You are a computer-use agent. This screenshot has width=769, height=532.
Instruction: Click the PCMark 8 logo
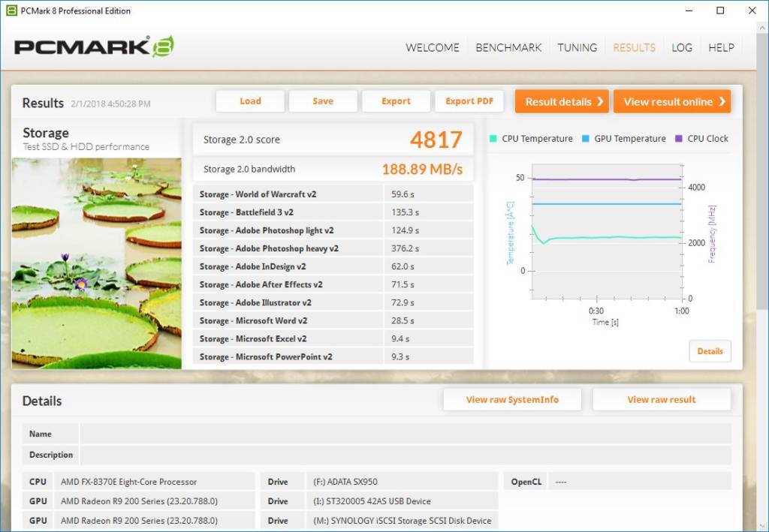[94, 47]
